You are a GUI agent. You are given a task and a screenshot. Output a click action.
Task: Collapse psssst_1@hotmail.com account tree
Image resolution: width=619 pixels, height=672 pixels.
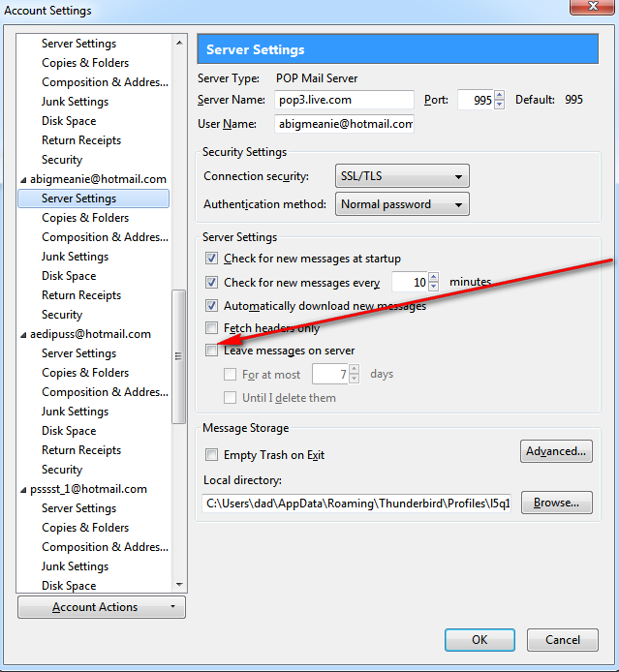[x=23, y=490]
